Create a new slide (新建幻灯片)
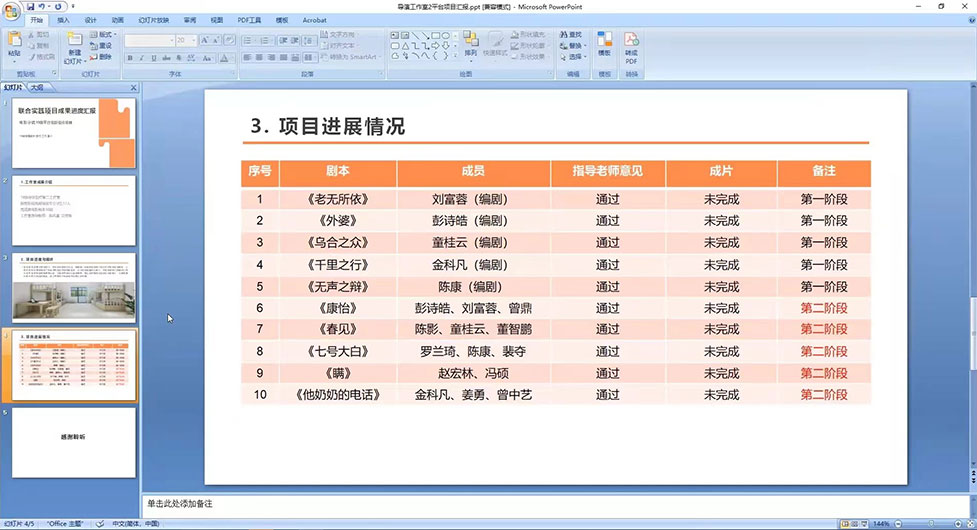The height and width of the screenshot is (530, 977). [74, 46]
